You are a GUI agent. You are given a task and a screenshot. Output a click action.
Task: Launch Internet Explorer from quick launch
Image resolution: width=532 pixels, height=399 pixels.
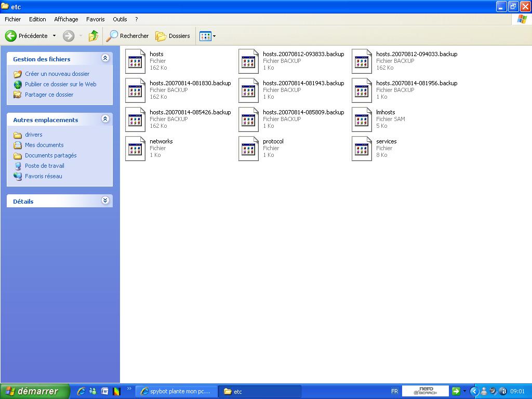click(x=81, y=391)
